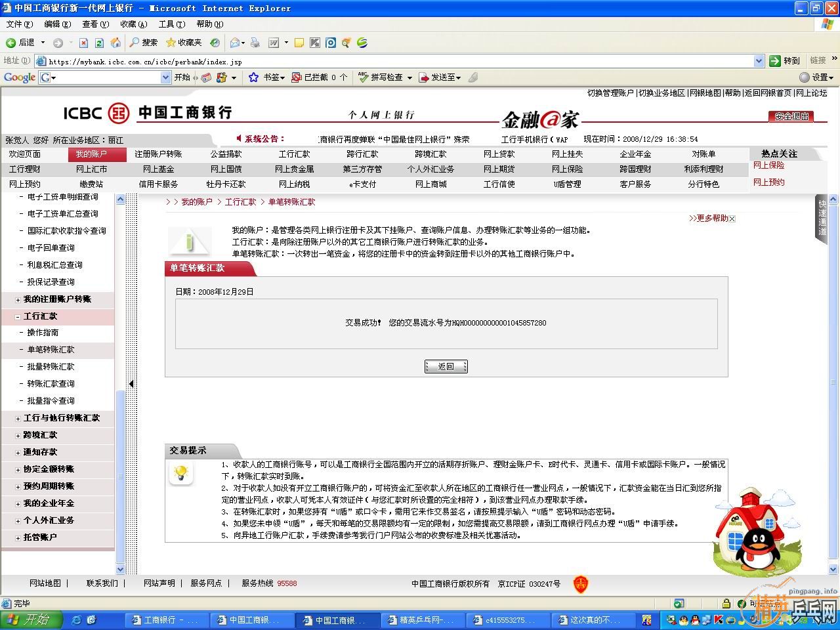Image resolution: width=840 pixels, height=630 pixels.
Task: Click the 返回 button
Action: [x=446, y=366]
